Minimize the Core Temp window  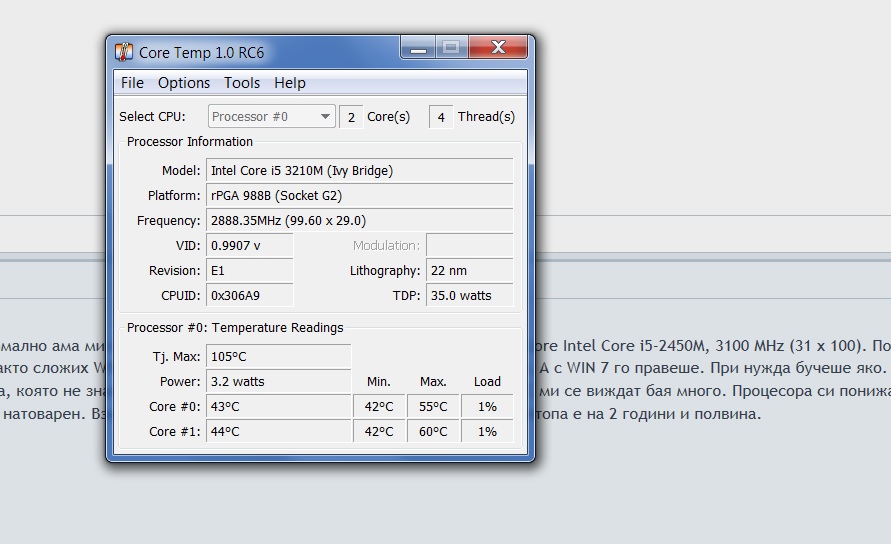pos(419,48)
